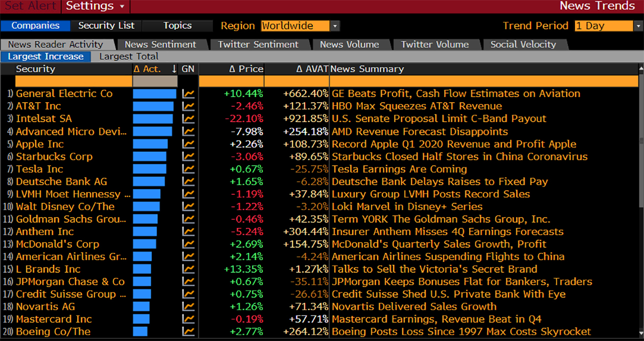
Task: Open GN chart icon for Credit Suisse Group
Action: coord(189,294)
